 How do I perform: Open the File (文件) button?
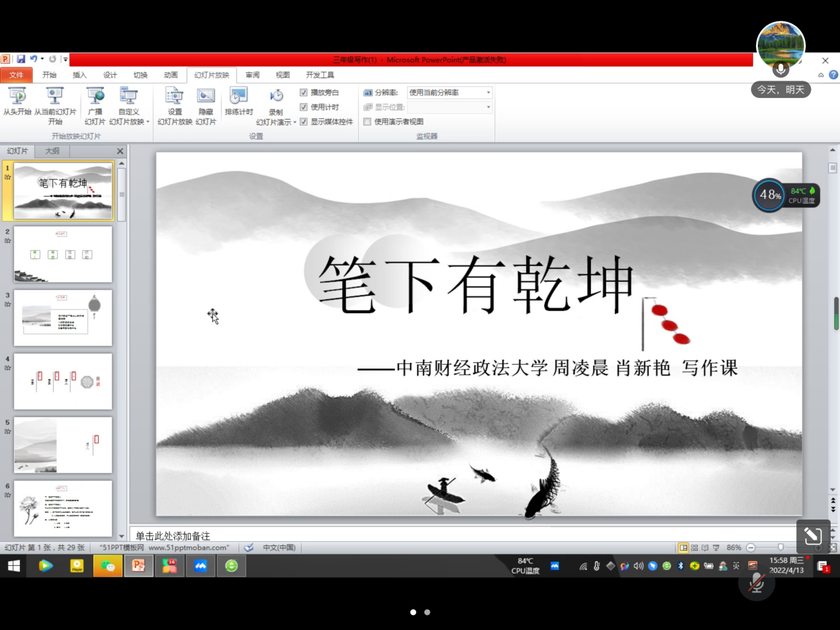(16, 75)
